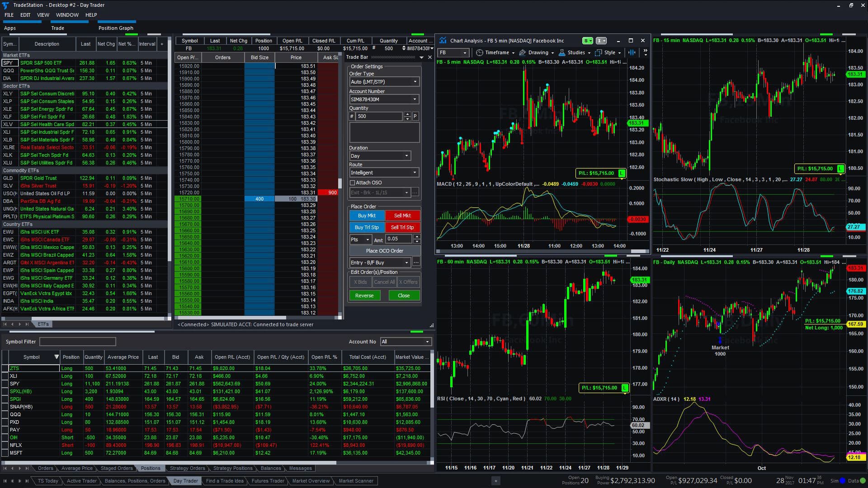Image resolution: width=868 pixels, height=488 pixels.
Task: Click the Sim connection indicator in the status bar
Action: 835,481
